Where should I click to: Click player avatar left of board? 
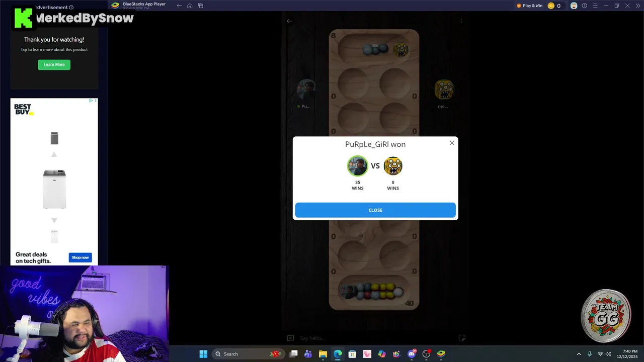pyautogui.click(x=306, y=89)
